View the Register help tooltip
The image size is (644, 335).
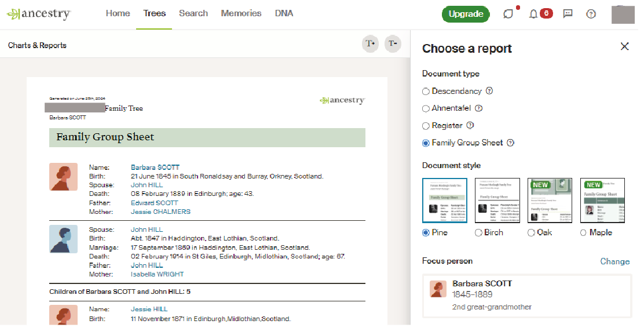469,125
